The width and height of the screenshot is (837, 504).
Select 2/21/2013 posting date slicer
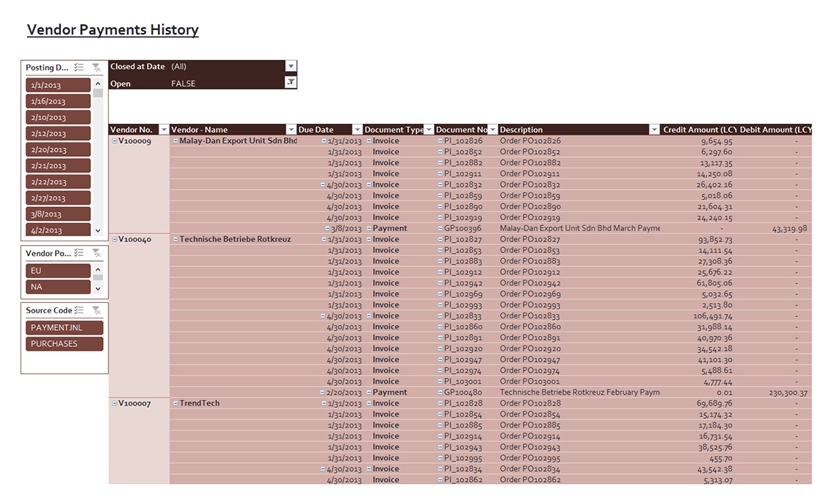pyautogui.click(x=58, y=165)
